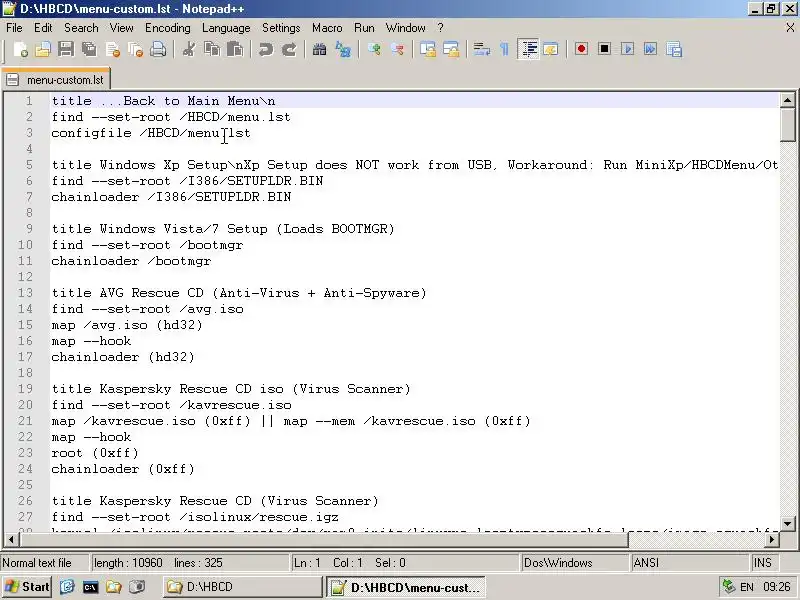
Task: Create a new document with New icon
Action: pos(20,49)
